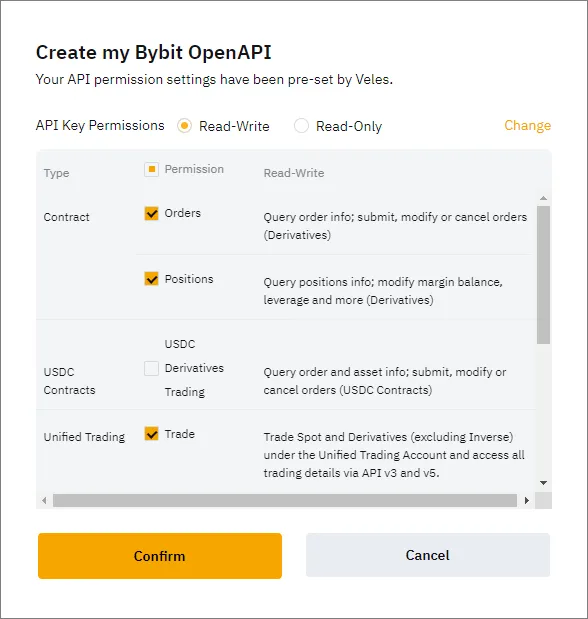Click the Permission column header label
The width and height of the screenshot is (588, 619).
[194, 169]
